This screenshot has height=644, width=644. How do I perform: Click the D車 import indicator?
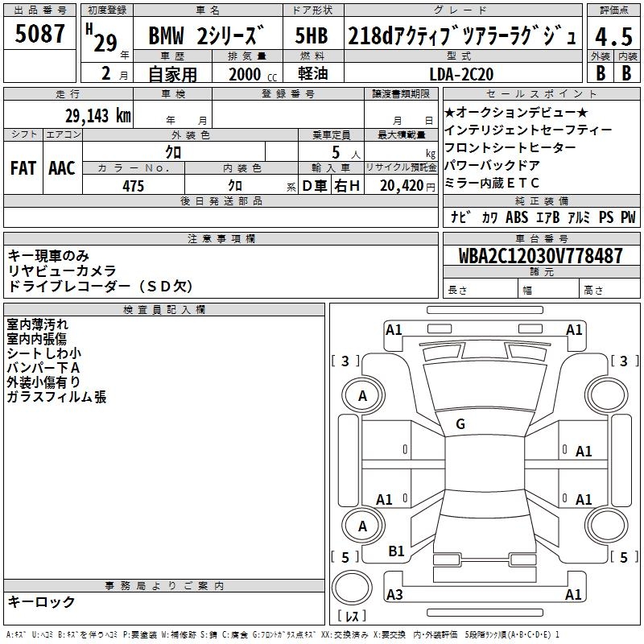pyautogui.click(x=314, y=186)
